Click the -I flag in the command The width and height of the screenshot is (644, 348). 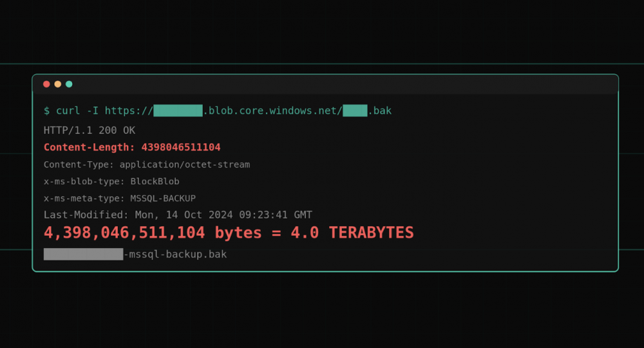pos(93,111)
